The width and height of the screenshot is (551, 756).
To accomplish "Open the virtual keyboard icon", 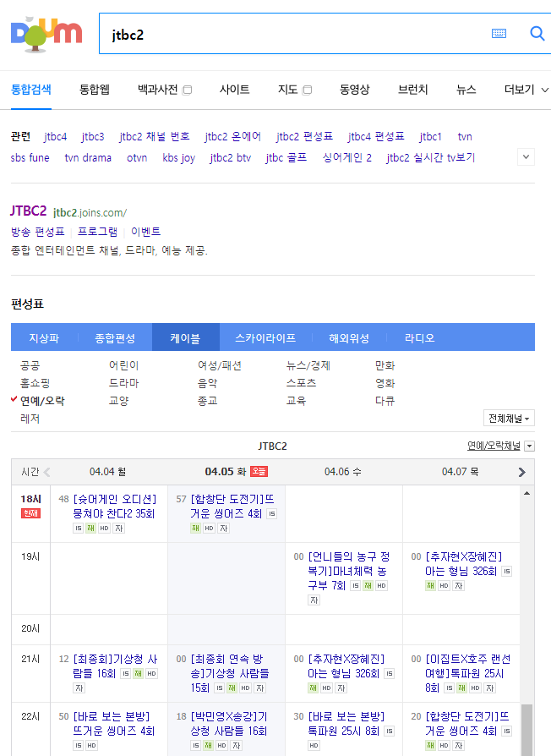I will (x=499, y=33).
